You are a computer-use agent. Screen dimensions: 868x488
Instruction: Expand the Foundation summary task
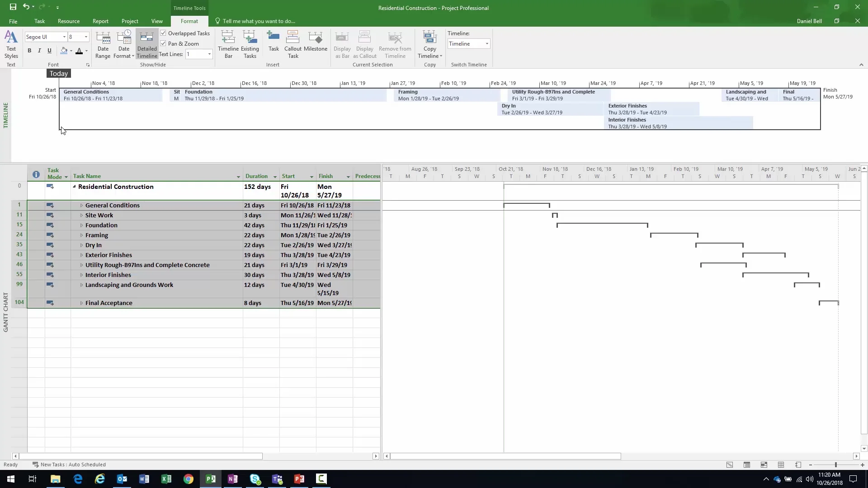click(x=81, y=225)
